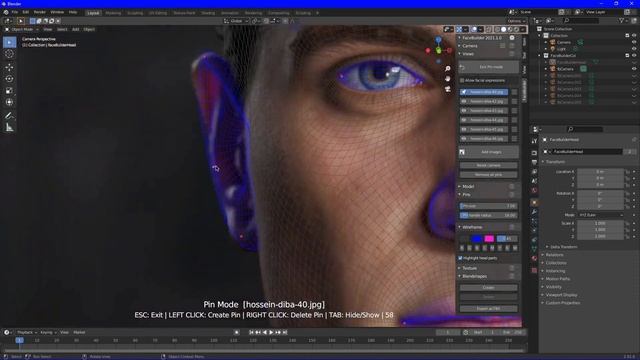Switch to the Modeling workspace tab
This screenshot has width=640, height=360.
pyautogui.click(x=113, y=13)
